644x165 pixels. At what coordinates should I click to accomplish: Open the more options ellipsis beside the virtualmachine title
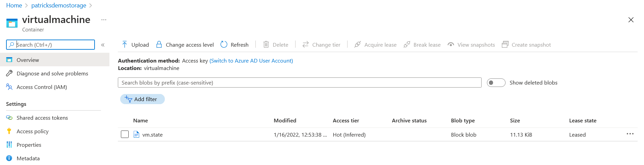click(x=104, y=20)
